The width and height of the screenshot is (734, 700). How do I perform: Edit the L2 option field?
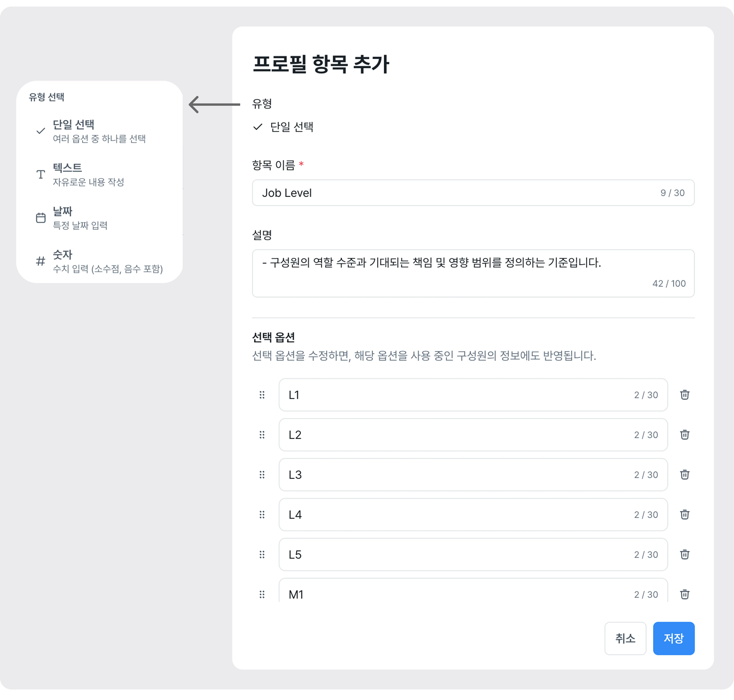point(473,435)
